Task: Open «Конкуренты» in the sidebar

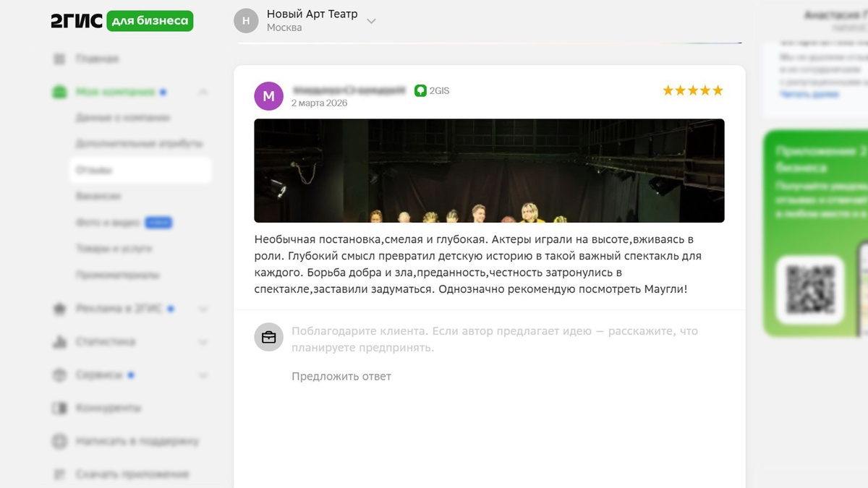Action: coord(109,408)
